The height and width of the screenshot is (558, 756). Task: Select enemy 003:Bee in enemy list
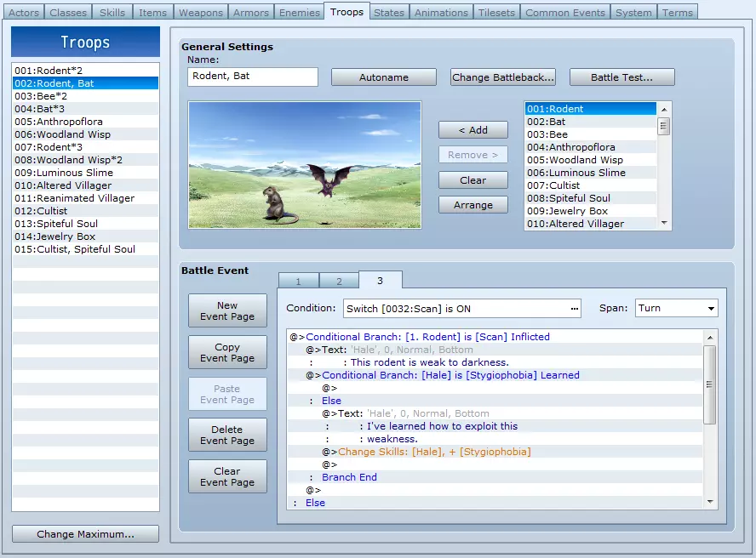point(591,134)
